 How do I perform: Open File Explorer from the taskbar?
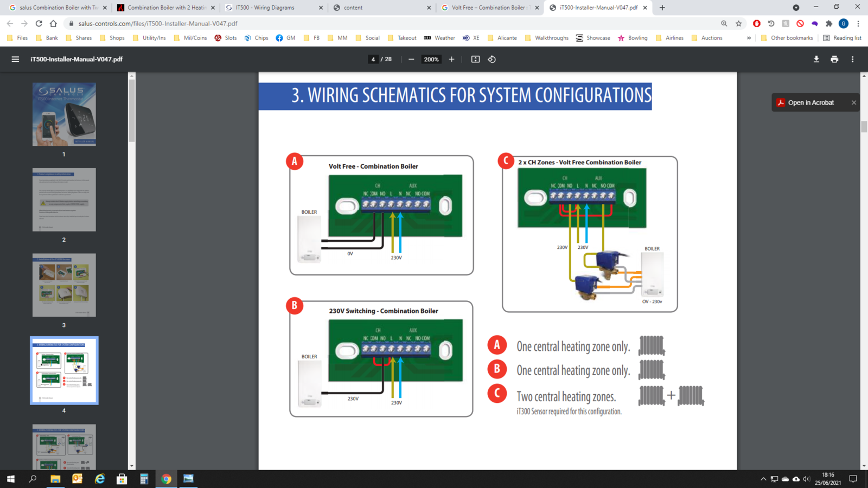tap(55, 479)
